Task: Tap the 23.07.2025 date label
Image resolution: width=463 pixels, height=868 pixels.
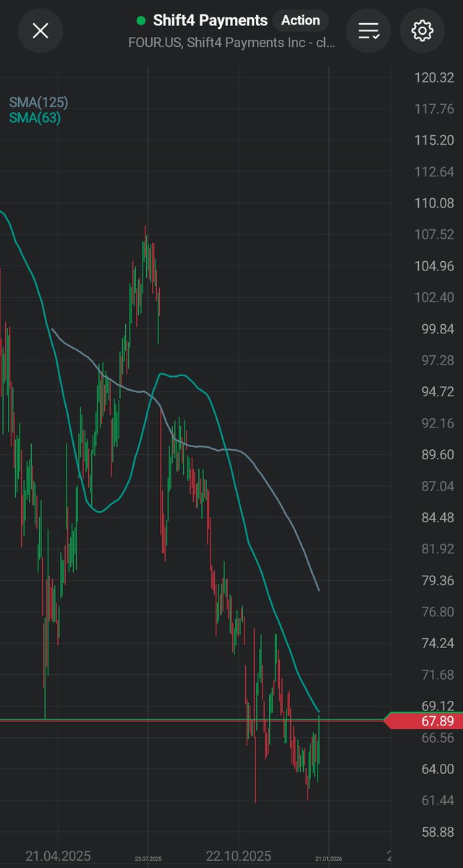Action: point(148,859)
